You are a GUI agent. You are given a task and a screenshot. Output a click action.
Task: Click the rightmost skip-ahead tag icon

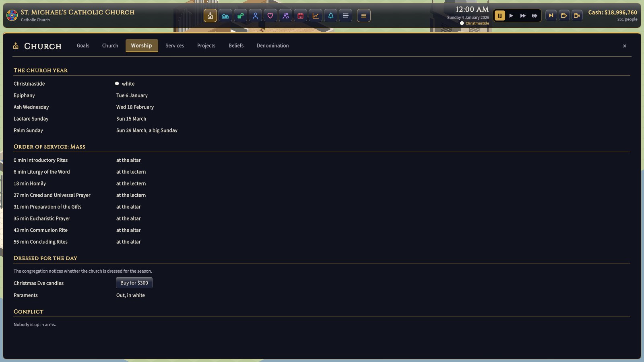tap(577, 16)
